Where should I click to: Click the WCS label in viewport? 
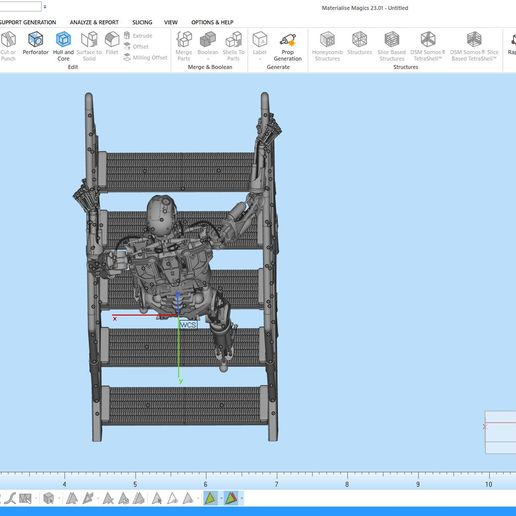(x=188, y=325)
